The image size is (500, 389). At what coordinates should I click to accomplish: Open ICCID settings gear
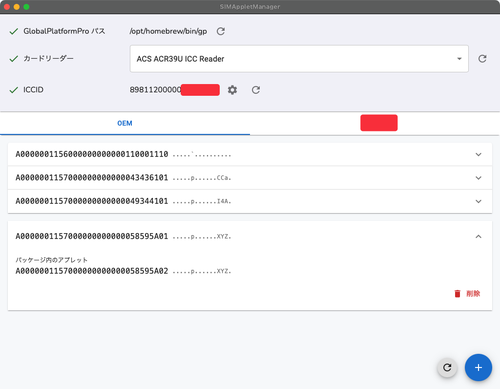(232, 90)
